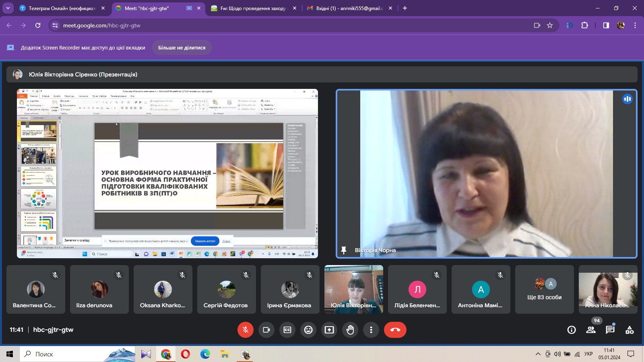Image resolution: width=644 pixels, height=362 pixels.
Task: Click the Windows search box 'Поиск'
Action: click(x=76, y=354)
